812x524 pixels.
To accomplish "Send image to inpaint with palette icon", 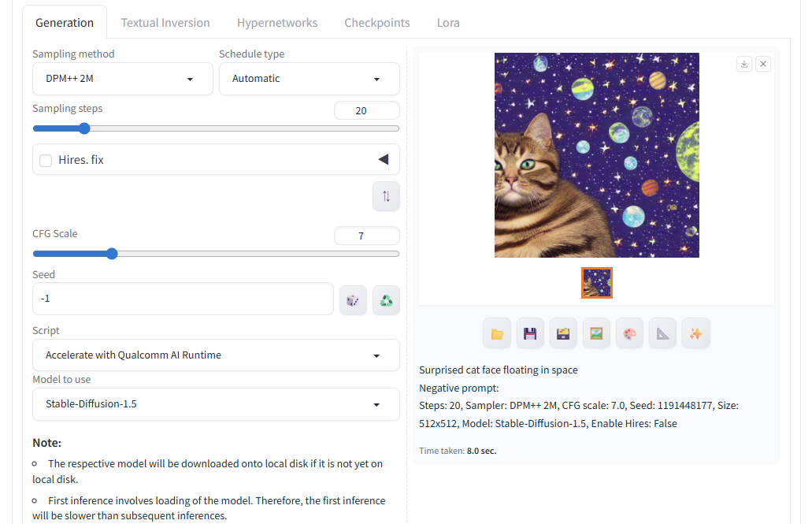I will [629, 334].
